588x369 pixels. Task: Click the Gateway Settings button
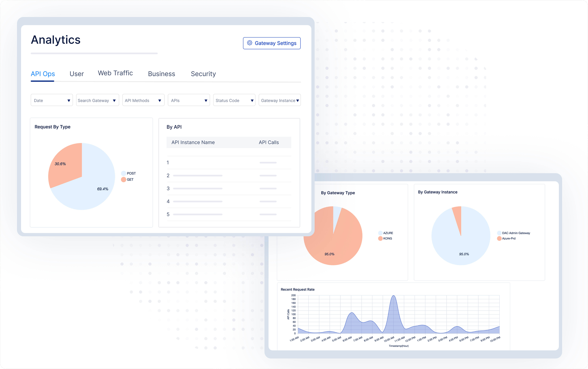(272, 43)
